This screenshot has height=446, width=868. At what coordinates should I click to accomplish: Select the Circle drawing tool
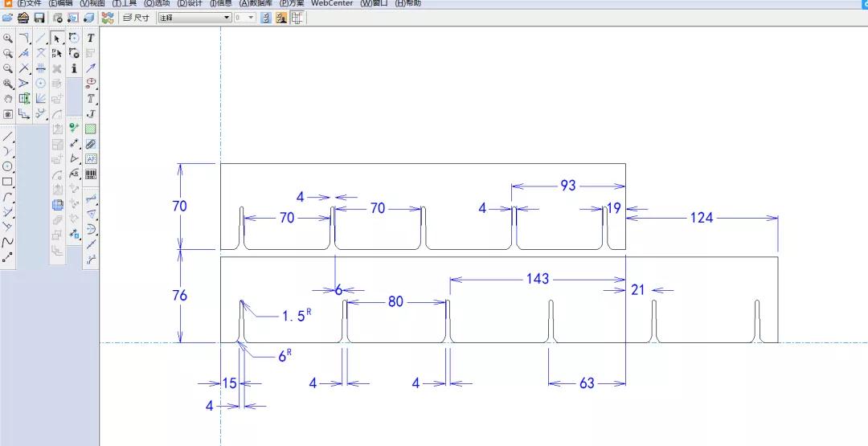pos(8,166)
